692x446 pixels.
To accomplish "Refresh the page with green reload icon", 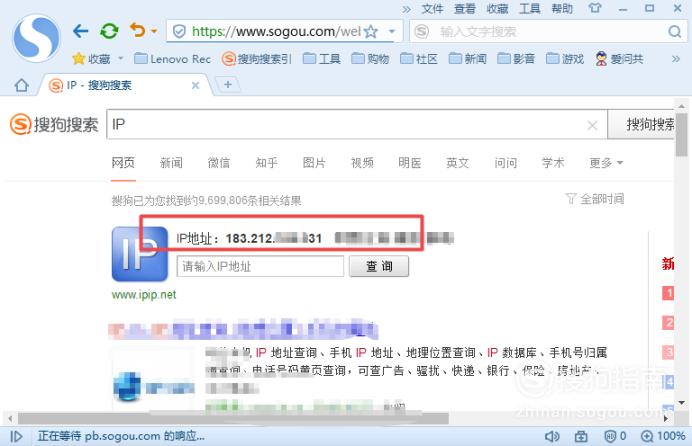I will (109, 31).
